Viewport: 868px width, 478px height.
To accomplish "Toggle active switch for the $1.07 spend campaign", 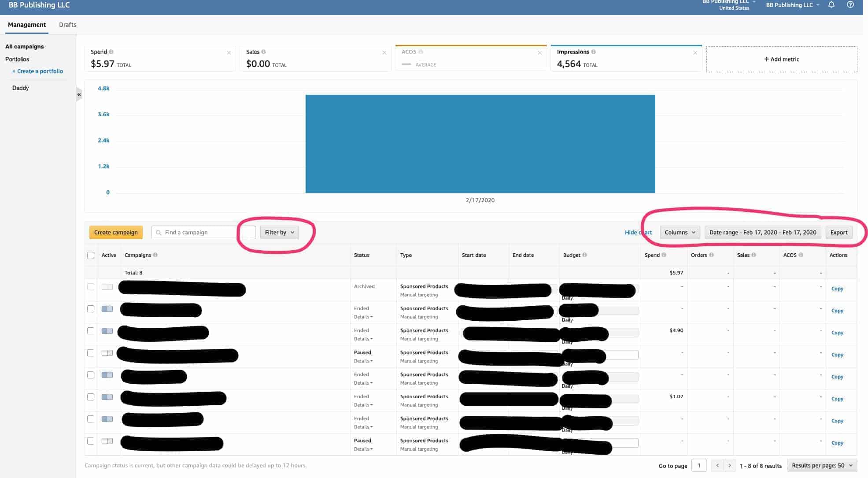I will tap(107, 397).
